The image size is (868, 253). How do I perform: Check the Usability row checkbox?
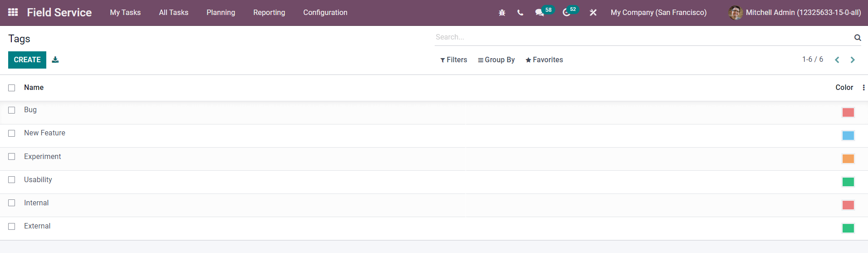12,180
